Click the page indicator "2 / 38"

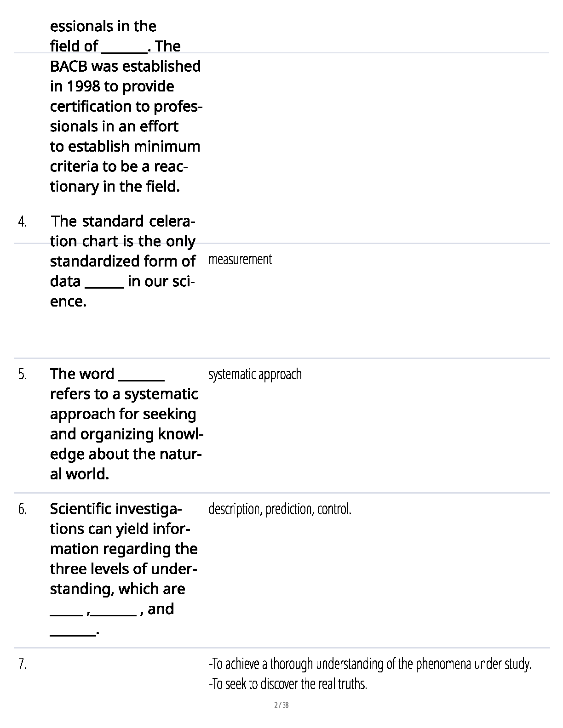coord(281,705)
